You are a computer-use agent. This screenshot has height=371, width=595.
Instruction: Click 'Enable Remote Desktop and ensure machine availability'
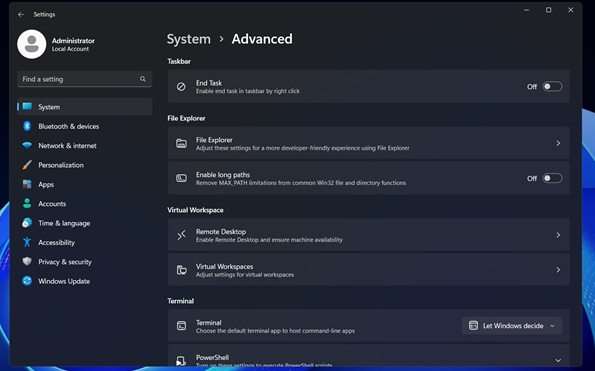pyautogui.click(x=269, y=240)
